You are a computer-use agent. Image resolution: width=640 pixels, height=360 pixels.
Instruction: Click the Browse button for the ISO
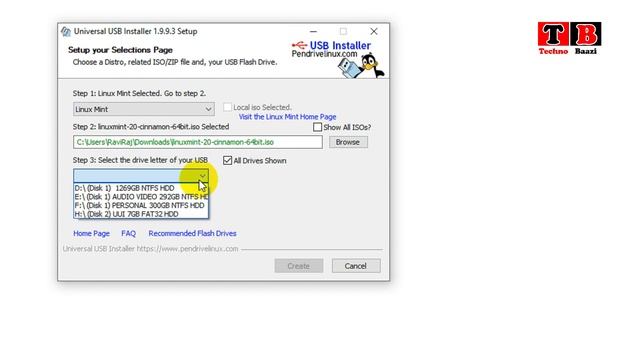[348, 142]
